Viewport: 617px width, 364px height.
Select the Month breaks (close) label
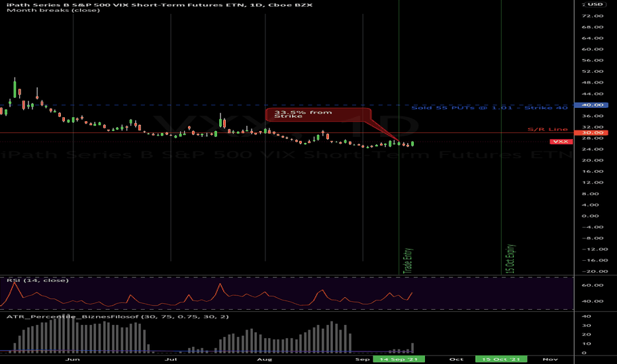pyautogui.click(x=53, y=10)
